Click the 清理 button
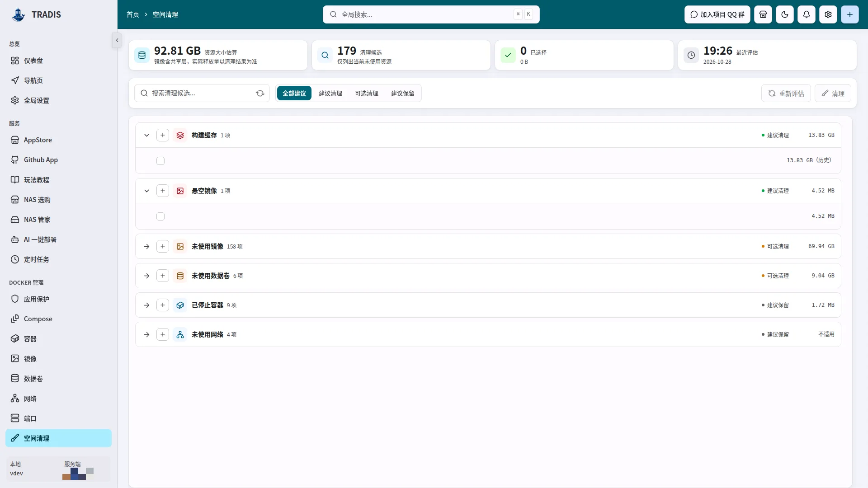This screenshot has width=868, height=488. (x=833, y=93)
